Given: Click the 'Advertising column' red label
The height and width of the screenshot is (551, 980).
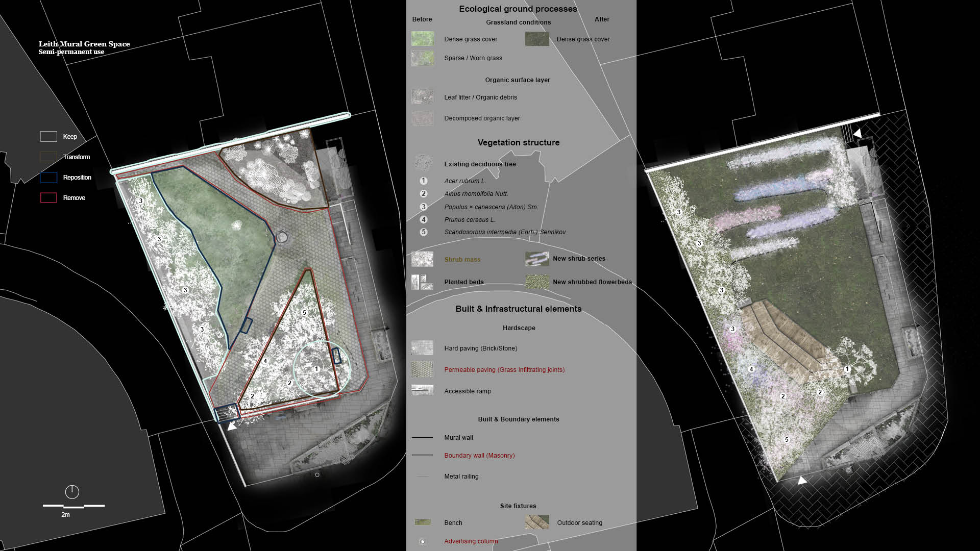Looking at the screenshot, I should click(x=471, y=541).
